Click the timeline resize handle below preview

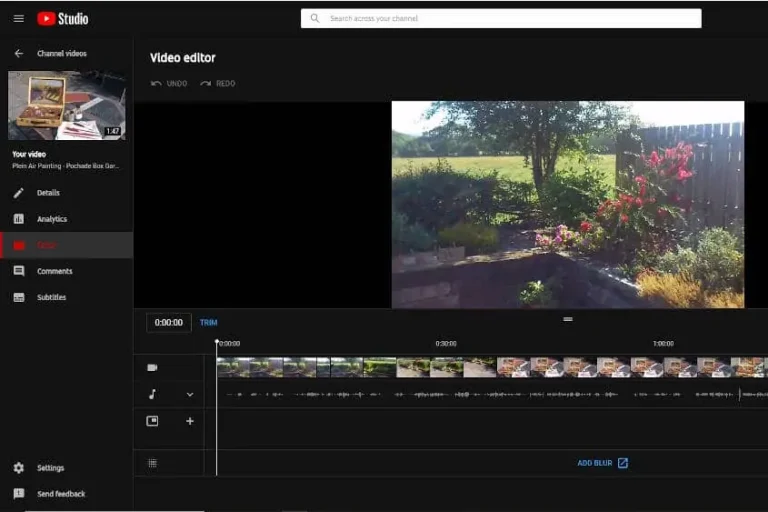567,319
